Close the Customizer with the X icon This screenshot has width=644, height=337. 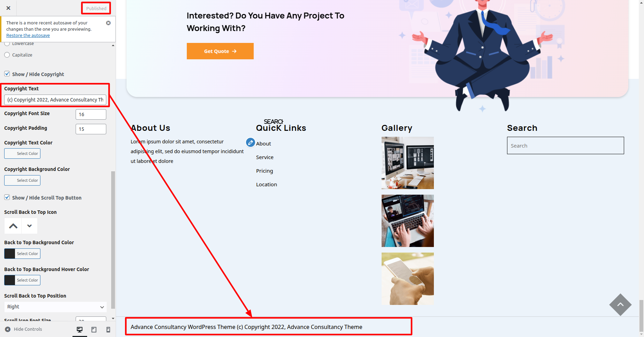coord(8,8)
